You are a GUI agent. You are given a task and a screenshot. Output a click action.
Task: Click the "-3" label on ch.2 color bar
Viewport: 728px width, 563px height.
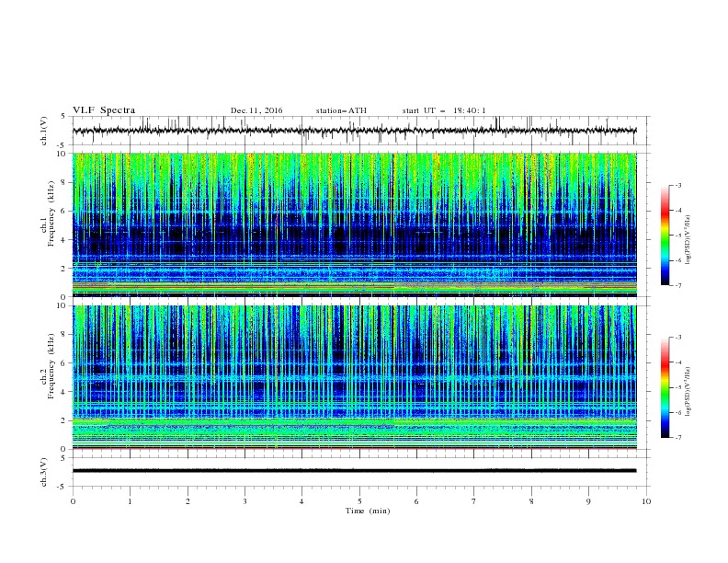(678, 338)
